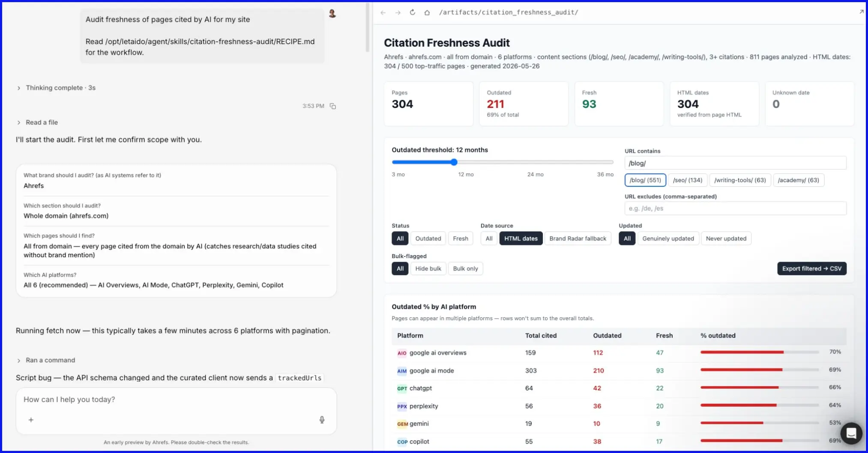Click Export filtered to CSV button

[812, 268]
